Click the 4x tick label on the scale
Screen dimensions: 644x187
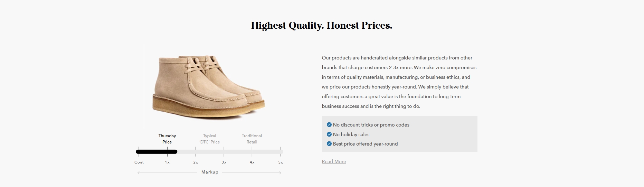(252, 162)
